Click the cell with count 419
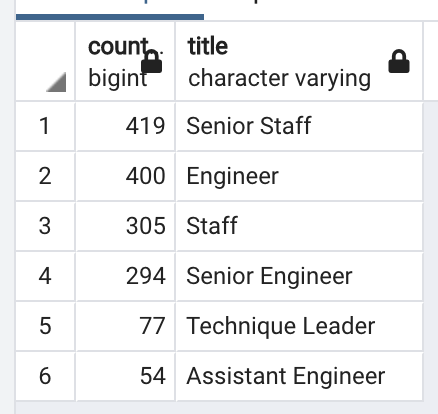The width and height of the screenshot is (438, 414). tap(125, 126)
